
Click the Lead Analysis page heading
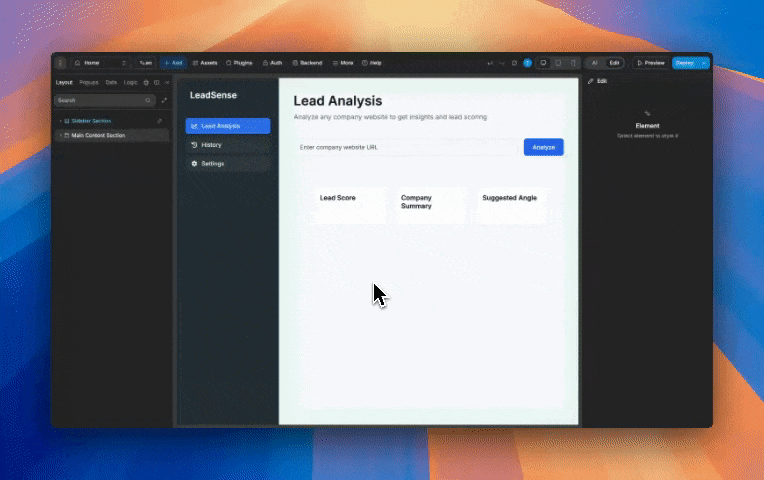click(x=338, y=101)
